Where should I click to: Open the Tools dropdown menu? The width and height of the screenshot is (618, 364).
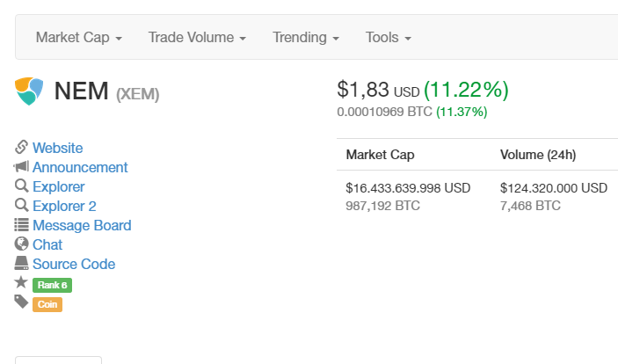(388, 38)
